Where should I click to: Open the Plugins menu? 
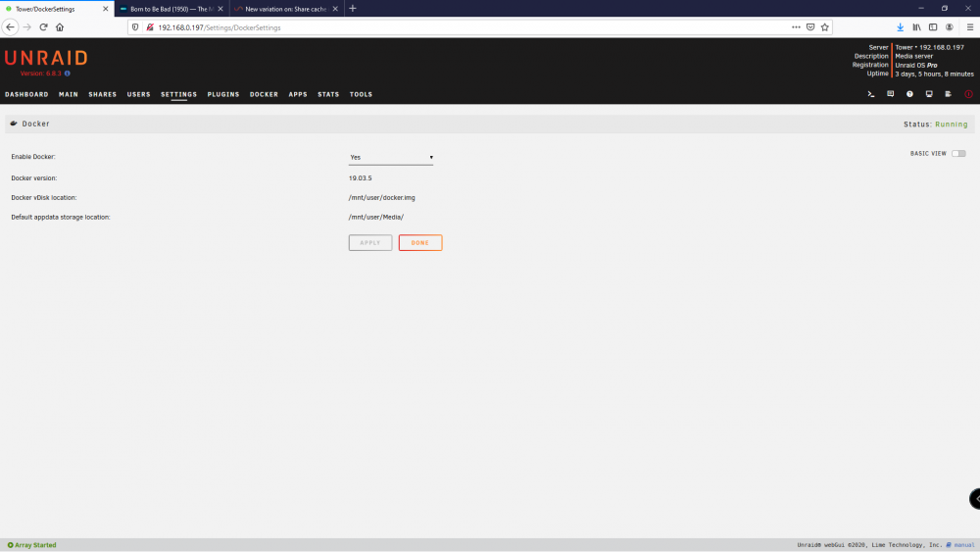(x=223, y=94)
